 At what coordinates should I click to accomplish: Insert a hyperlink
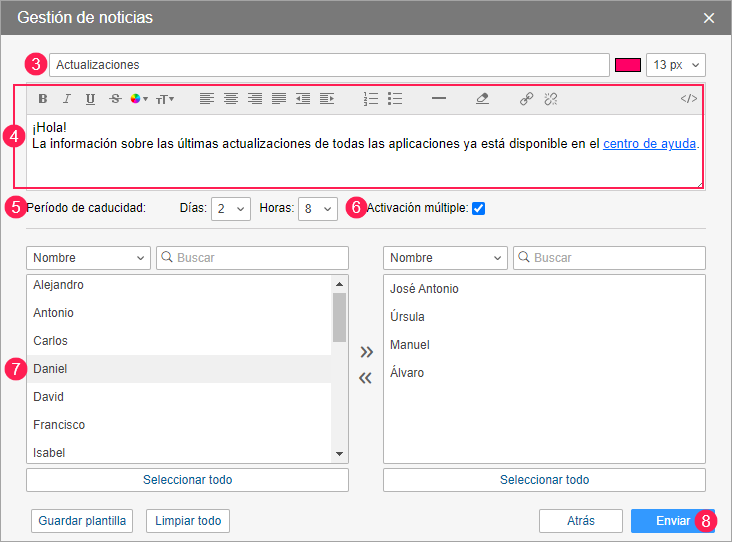tap(526, 99)
